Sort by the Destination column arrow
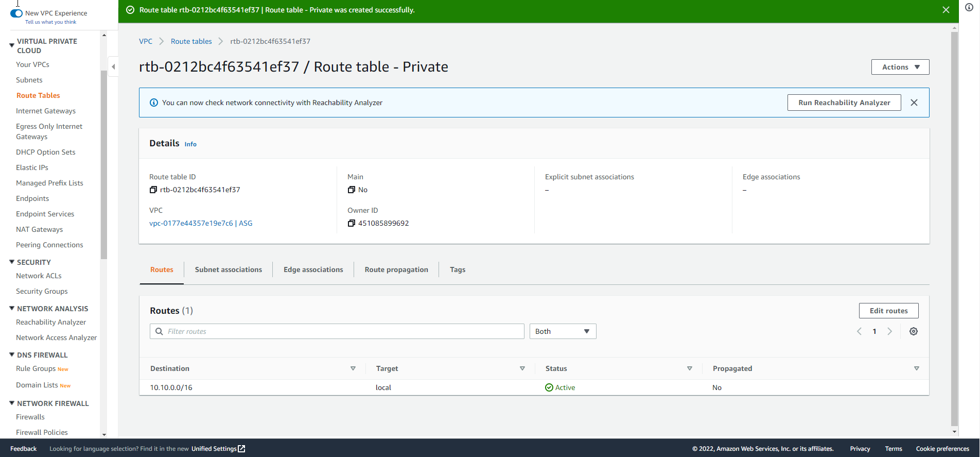980x457 pixels. click(353, 368)
